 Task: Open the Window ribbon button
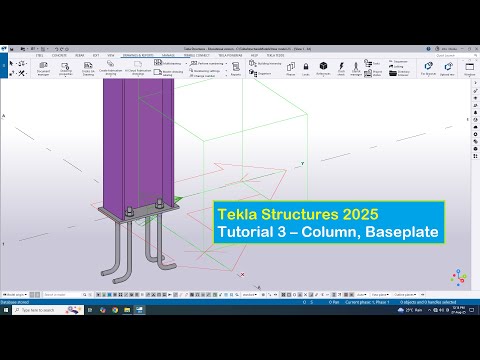click(469, 69)
